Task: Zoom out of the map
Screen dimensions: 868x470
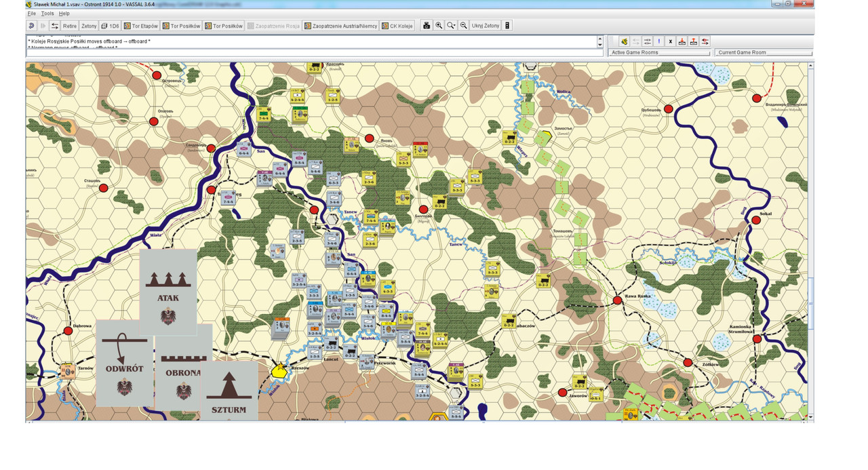Action: pos(464,26)
